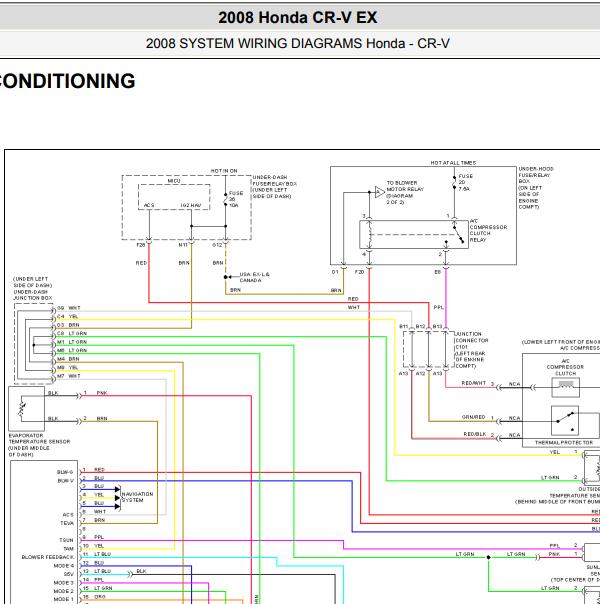Click the 'HOT AT ALL TIMES' label
Viewport: 600px width, 604px height.
(453, 163)
